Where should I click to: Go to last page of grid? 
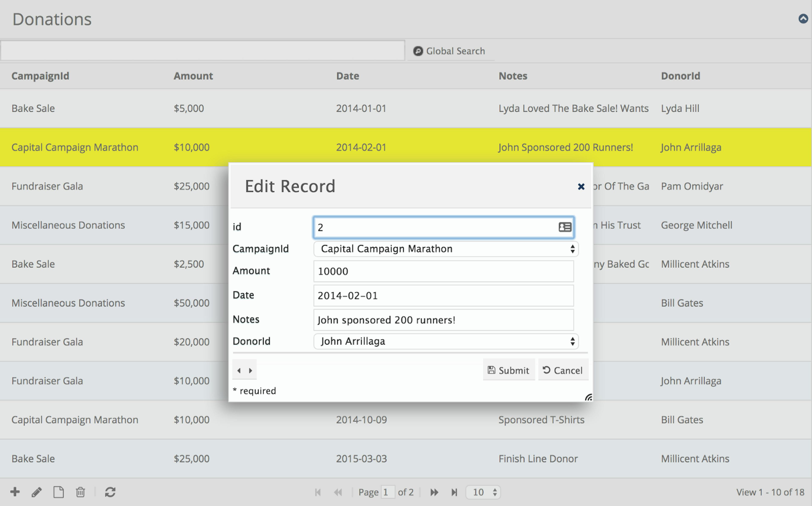coord(454,492)
